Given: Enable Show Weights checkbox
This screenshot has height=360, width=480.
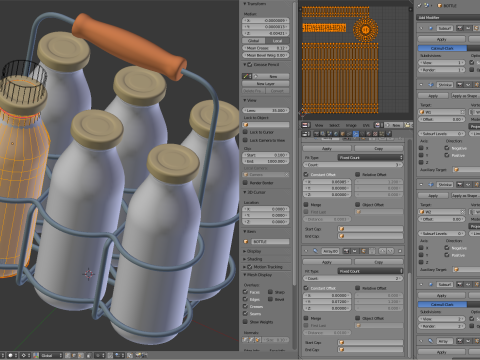Looking at the screenshot, I should coord(245,322).
